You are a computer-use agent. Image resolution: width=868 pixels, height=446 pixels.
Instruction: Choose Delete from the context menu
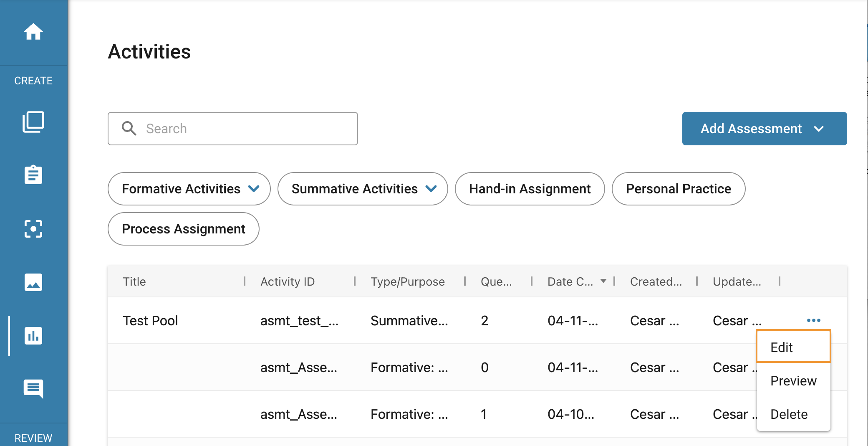point(793,414)
